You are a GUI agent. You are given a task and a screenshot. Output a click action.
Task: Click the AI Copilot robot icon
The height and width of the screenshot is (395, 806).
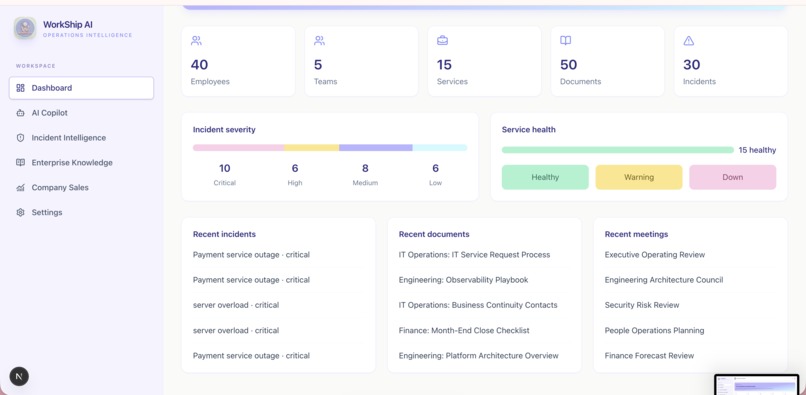coord(21,113)
